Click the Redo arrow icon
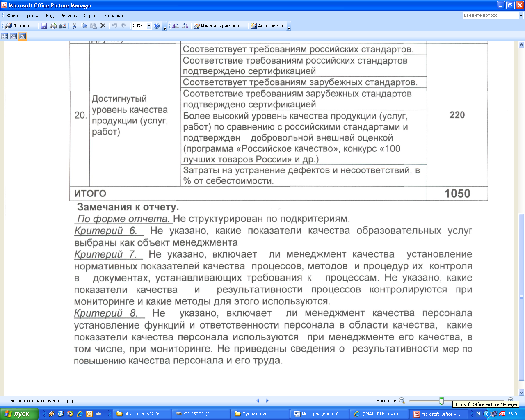This screenshot has height=420, width=525. pyautogui.click(x=124, y=26)
